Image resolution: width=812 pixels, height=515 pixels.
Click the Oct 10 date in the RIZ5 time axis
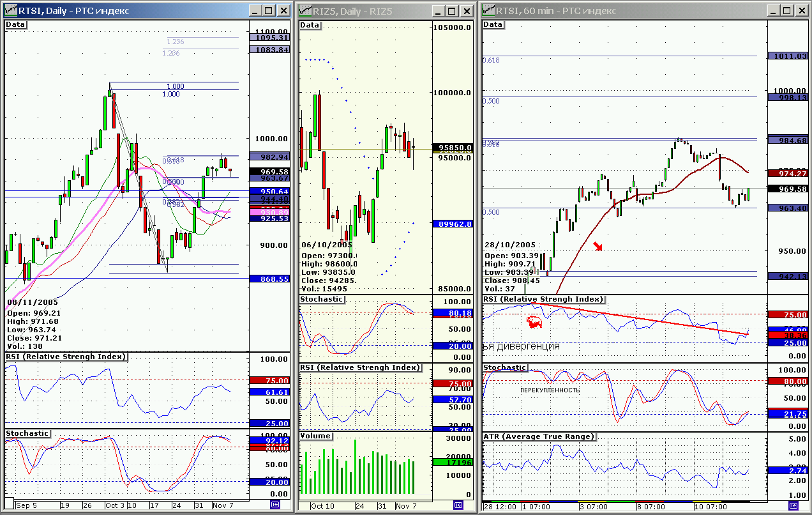pos(322,505)
